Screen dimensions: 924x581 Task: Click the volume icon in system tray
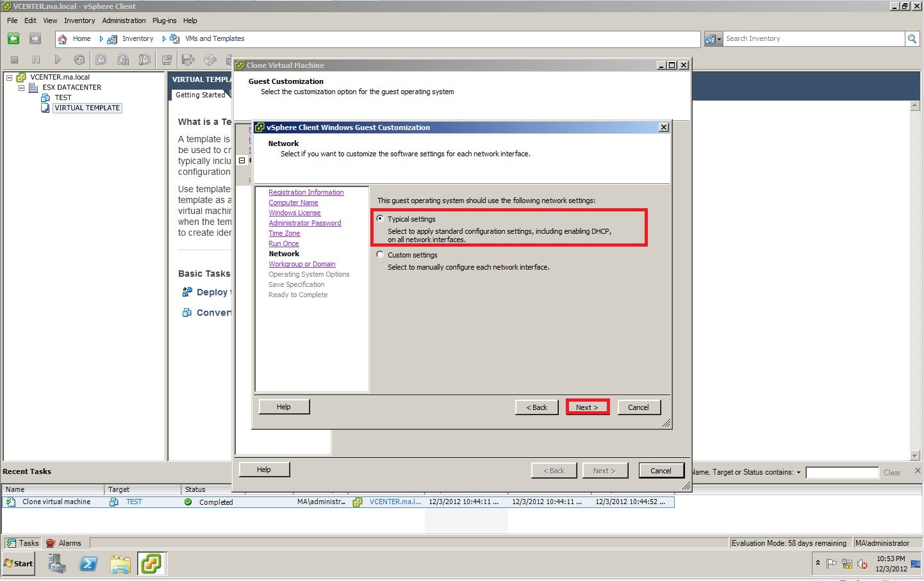(x=862, y=564)
